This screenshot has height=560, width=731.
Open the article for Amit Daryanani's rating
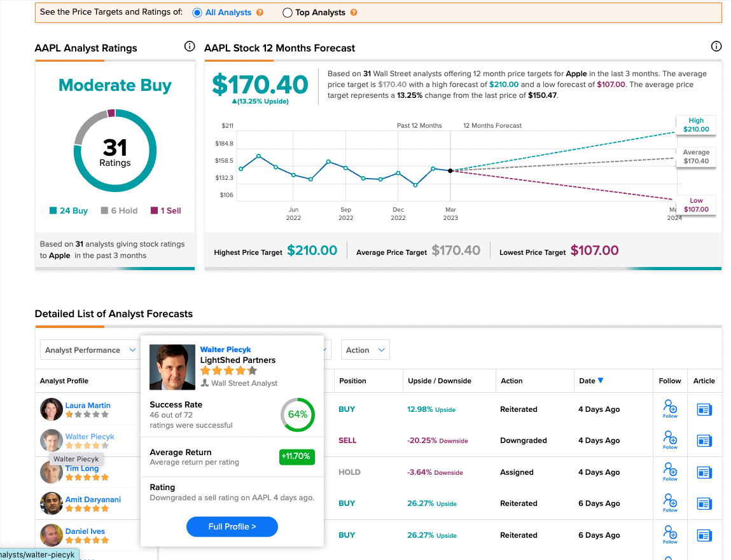tap(704, 503)
